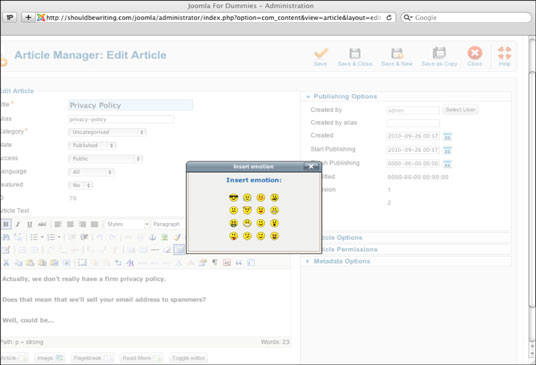Click the Save & Close icon
This screenshot has width=536, height=365.
tap(355, 57)
